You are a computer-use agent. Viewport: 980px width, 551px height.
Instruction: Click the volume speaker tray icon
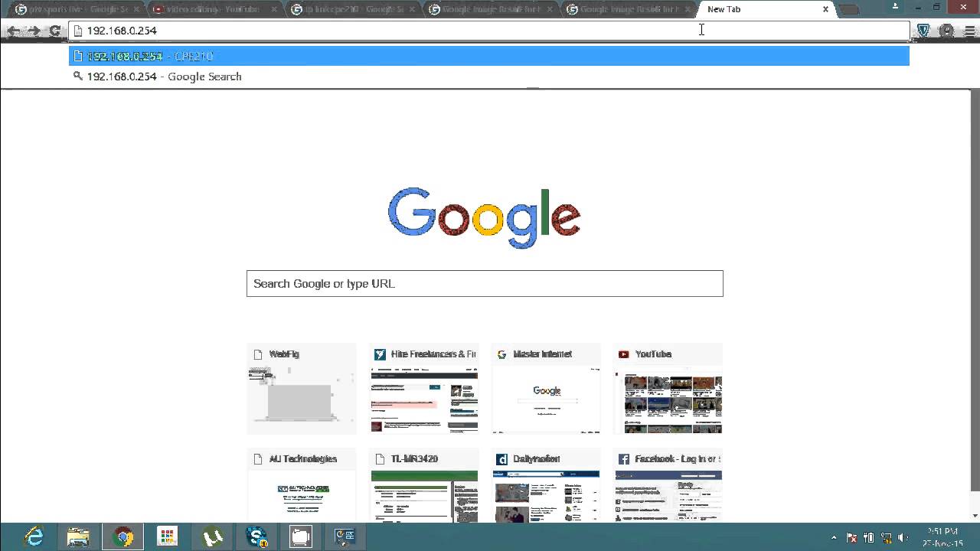point(903,538)
